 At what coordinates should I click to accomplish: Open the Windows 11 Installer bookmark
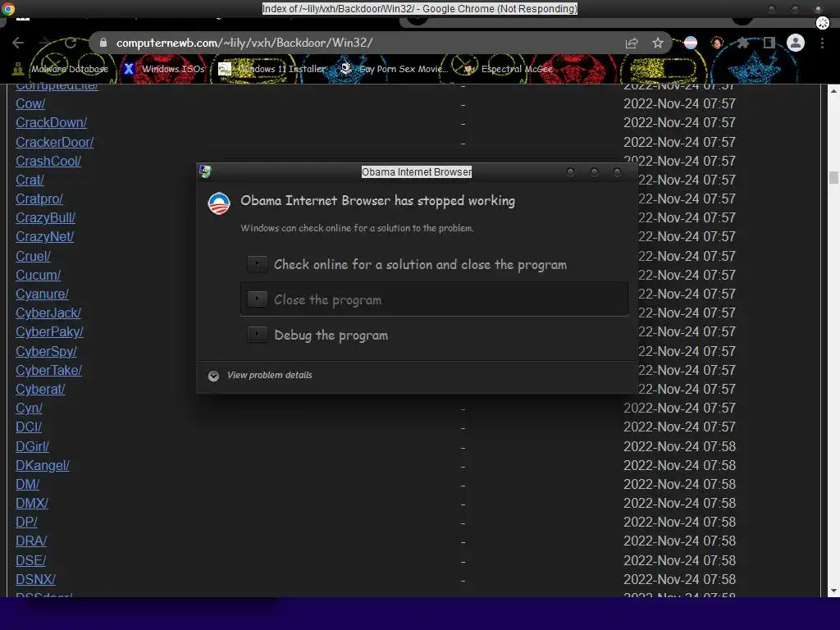point(272,69)
